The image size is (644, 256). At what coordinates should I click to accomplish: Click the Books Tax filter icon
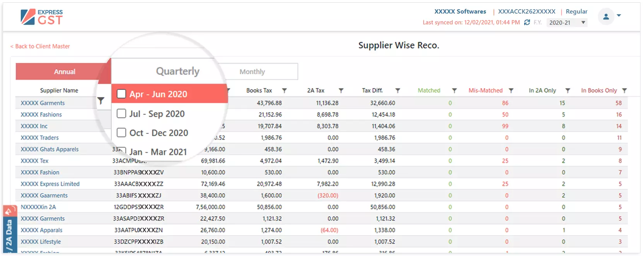pyautogui.click(x=284, y=90)
